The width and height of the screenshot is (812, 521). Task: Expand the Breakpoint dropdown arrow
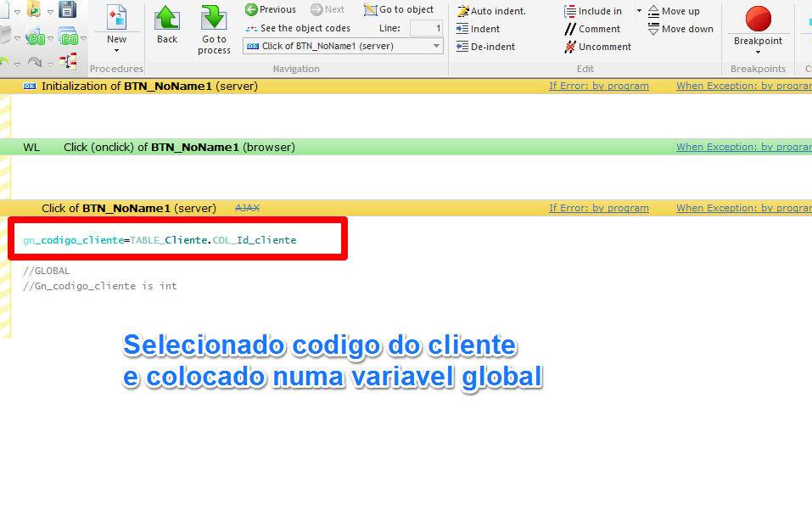click(759, 53)
